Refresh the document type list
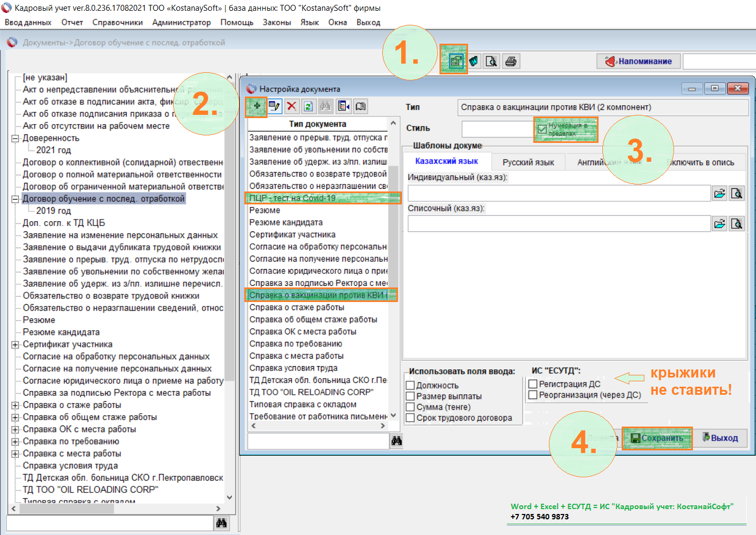Screen dimensions: 756x535 pyautogui.click(x=308, y=106)
